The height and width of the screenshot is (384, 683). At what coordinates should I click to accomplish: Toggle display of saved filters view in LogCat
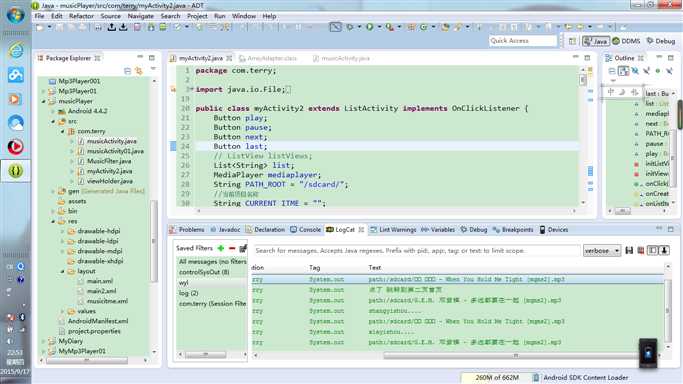[653, 250]
